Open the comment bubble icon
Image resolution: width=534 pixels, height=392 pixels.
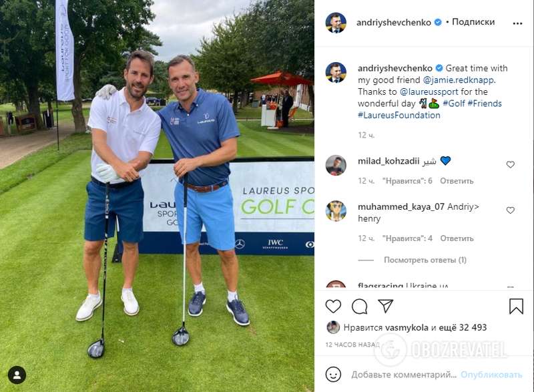click(x=359, y=306)
